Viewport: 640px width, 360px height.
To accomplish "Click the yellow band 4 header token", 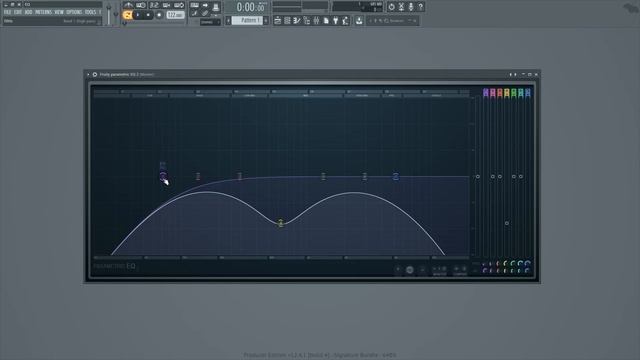I will pyautogui.click(x=507, y=93).
